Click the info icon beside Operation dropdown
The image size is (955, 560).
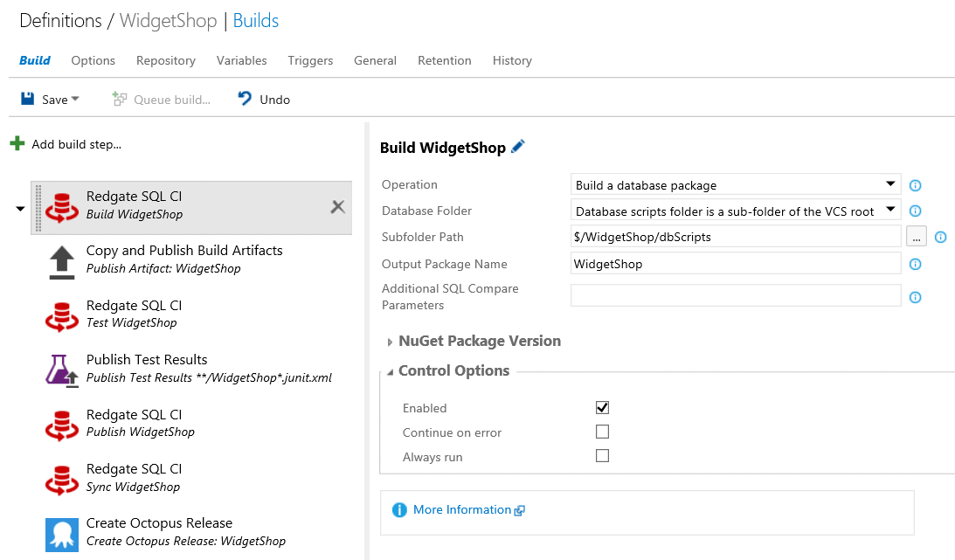click(x=916, y=185)
